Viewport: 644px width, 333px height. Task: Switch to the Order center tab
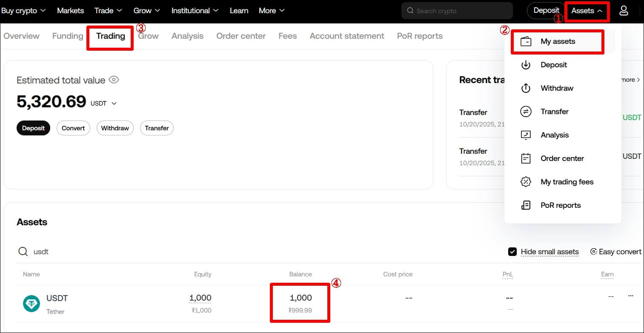[241, 36]
